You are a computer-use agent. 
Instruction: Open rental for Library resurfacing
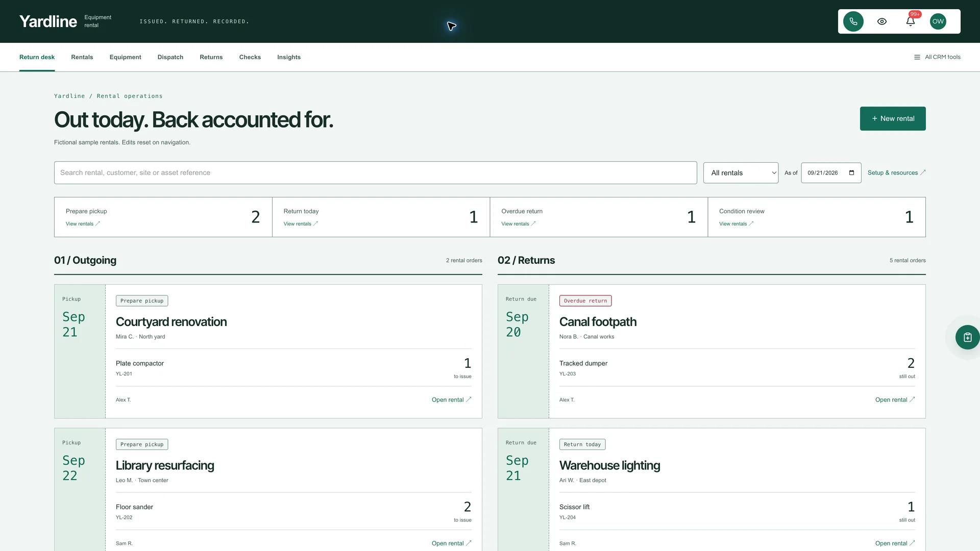pyautogui.click(x=451, y=543)
